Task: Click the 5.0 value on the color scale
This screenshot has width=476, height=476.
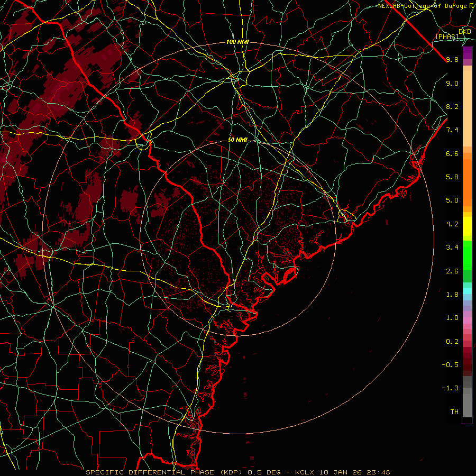Action: [452, 200]
